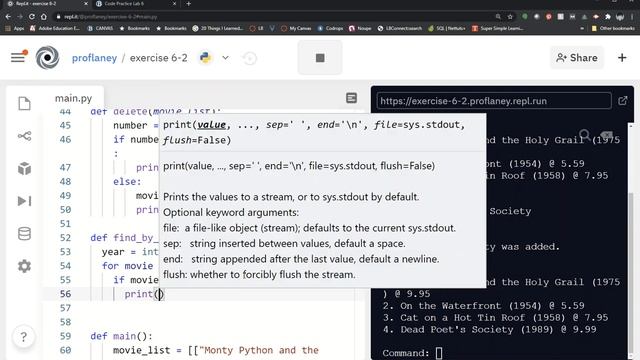The width and height of the screenshot is (640, 360).
Task: Open the Version control sidebar icon
Action: tap(24, 136)
